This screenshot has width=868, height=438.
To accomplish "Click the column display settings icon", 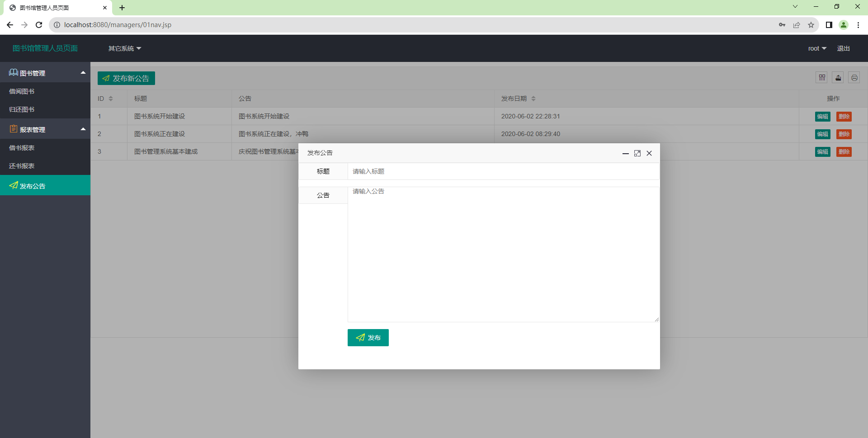I will coord(822,77).
